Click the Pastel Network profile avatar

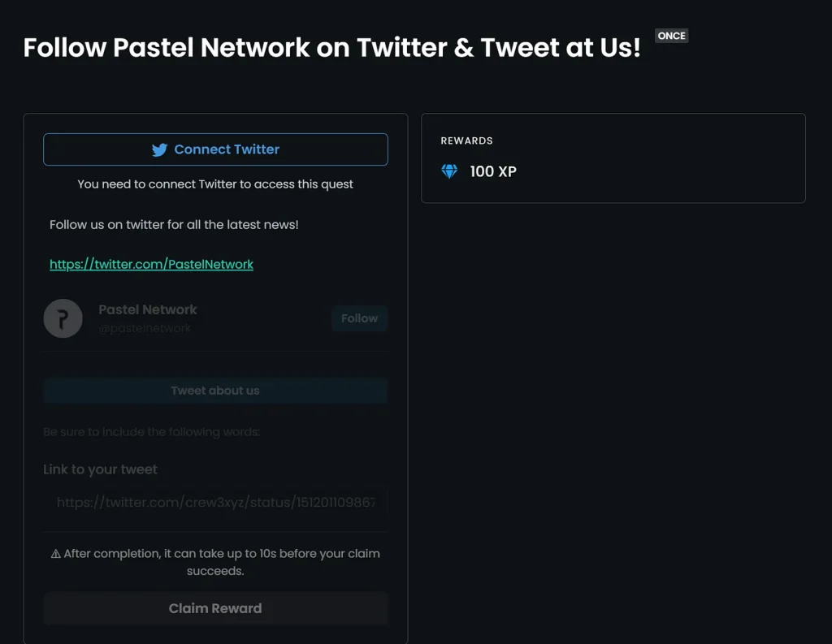coord(63,318)
